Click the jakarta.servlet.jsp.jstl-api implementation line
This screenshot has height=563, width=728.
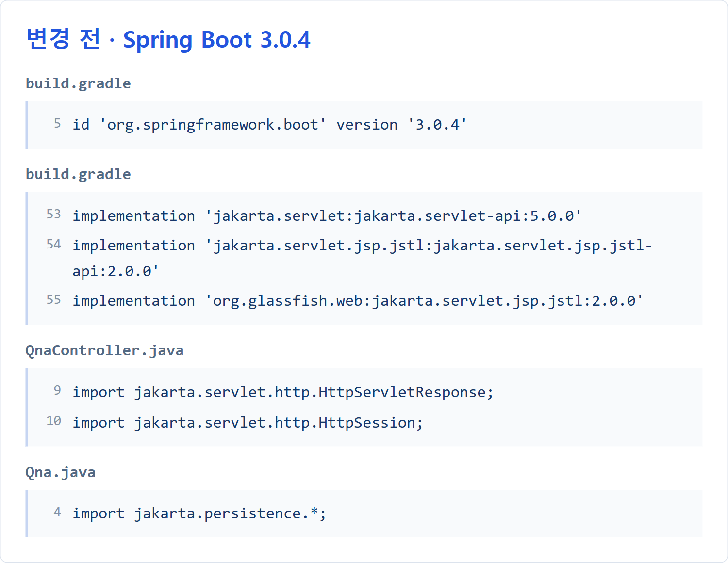click(x=362, y=258)
